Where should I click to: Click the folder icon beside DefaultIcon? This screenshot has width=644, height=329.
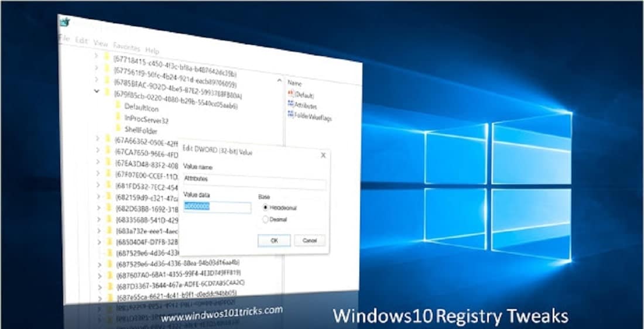click(x=119, y=105)
